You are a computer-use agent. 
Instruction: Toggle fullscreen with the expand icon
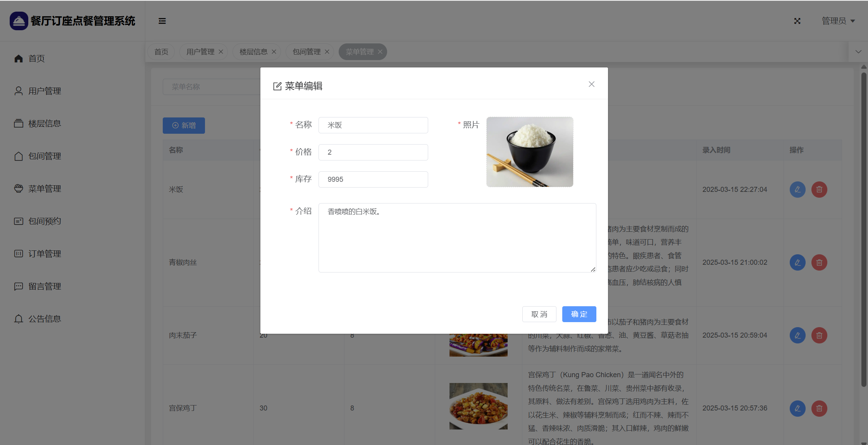797,21
